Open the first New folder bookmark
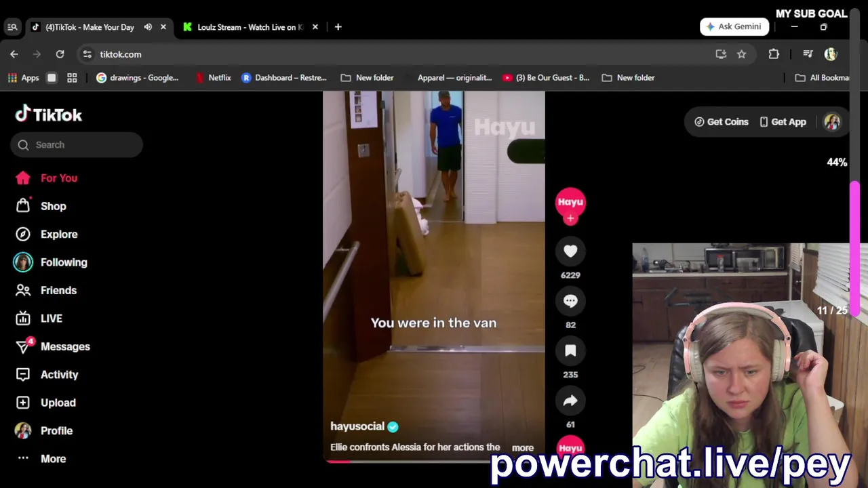 click(368, 78)
